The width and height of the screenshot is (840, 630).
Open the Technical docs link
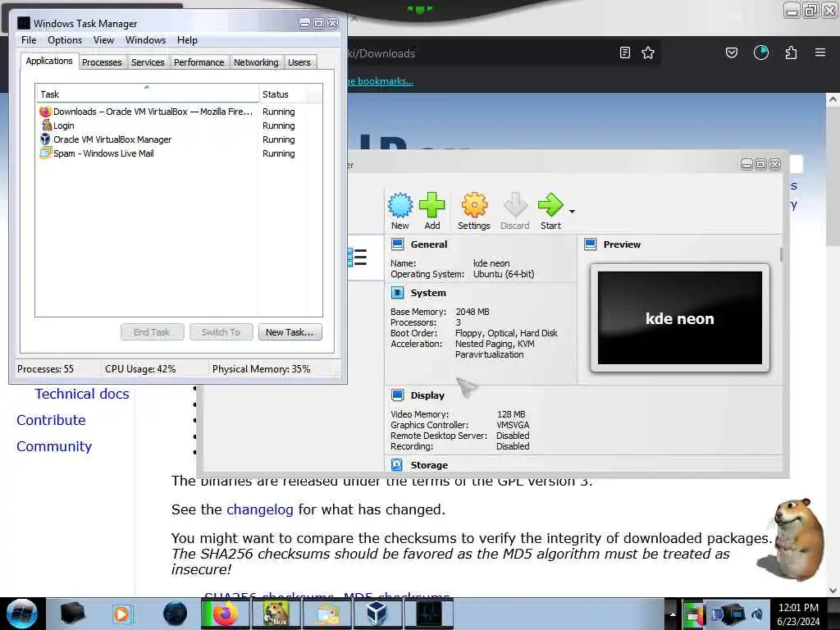point(82,394)
